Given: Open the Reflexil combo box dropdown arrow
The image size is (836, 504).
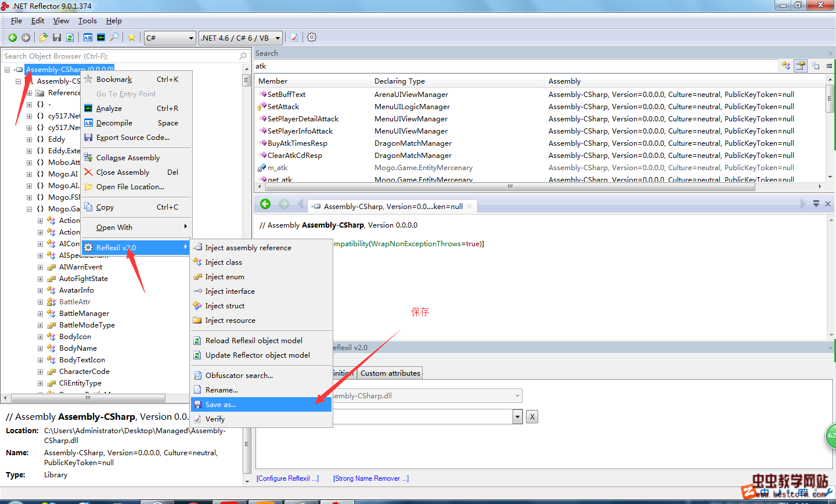Looking at the screenshot, I should [518, 416].
